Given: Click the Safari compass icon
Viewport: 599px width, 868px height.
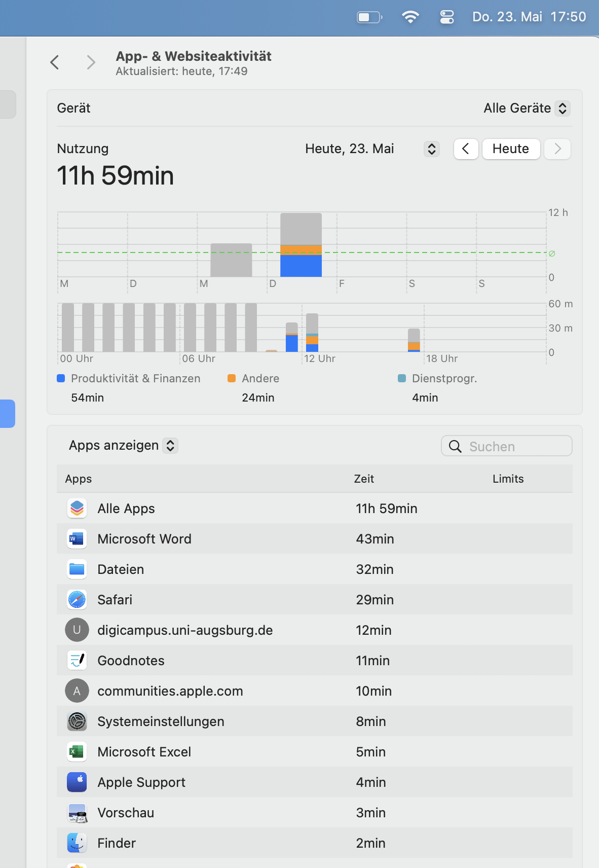Looking at the screenshot, I should [77, 599].
